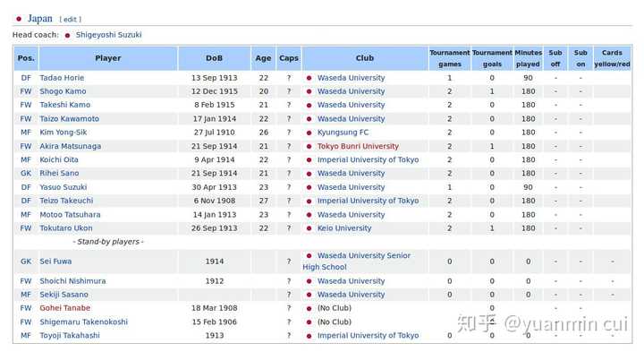Click the Japan section heading link

pos(40,19)
